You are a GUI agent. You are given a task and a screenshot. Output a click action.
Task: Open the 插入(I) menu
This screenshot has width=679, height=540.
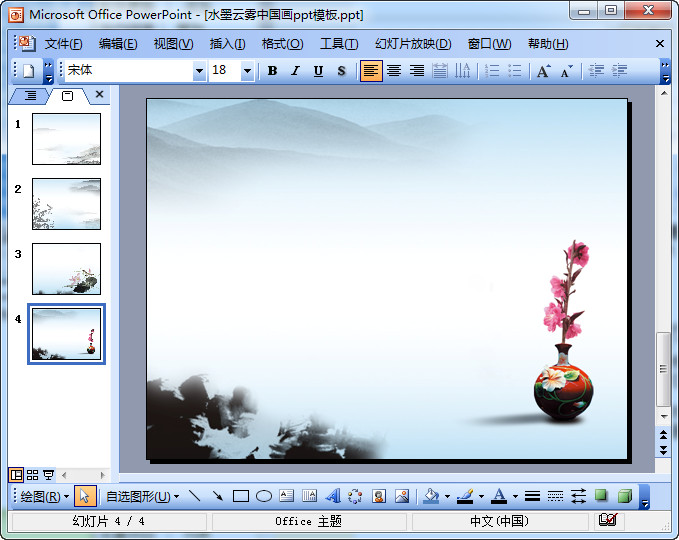pyautogui.click(x=227, y=44)
